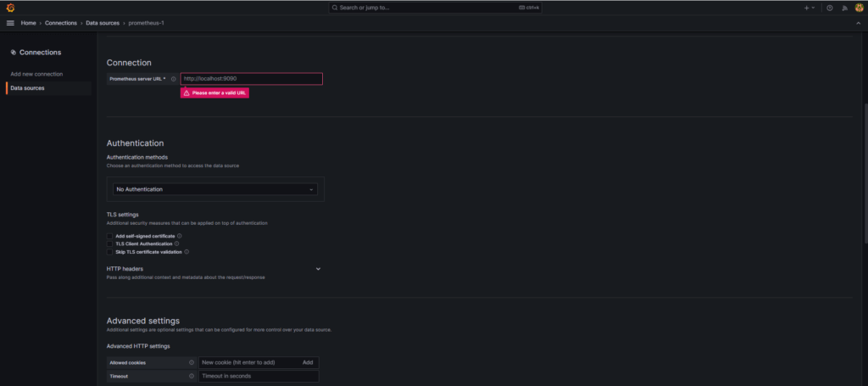Screen dimensions: 868x386
Task: Open the No Authentication dropdown
Action: (x=215, y=189)
